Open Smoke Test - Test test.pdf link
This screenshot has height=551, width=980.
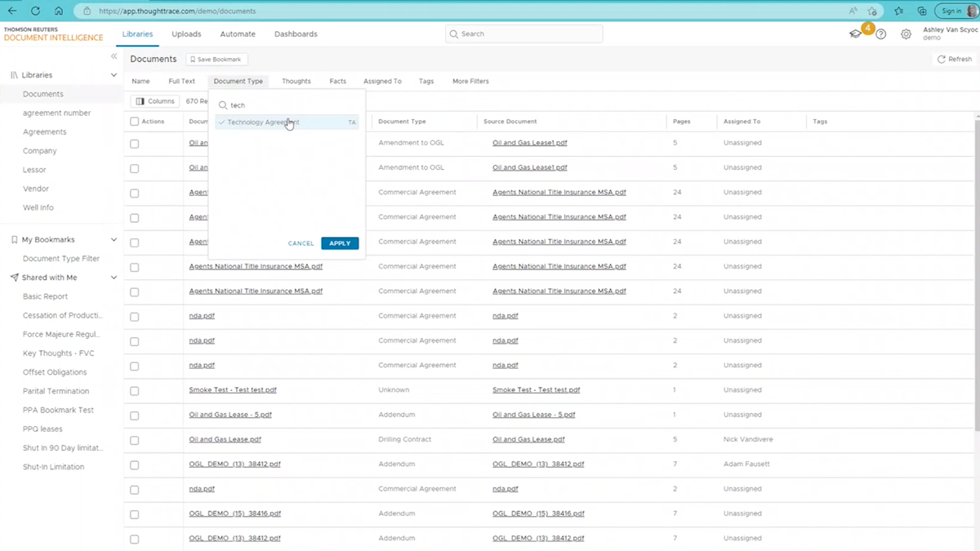[233, 390]
